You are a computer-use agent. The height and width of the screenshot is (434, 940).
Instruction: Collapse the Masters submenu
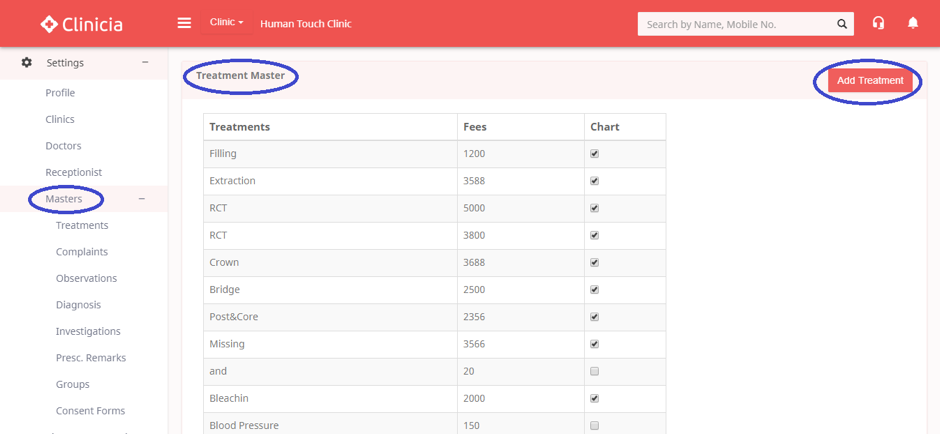coord(141,199)
